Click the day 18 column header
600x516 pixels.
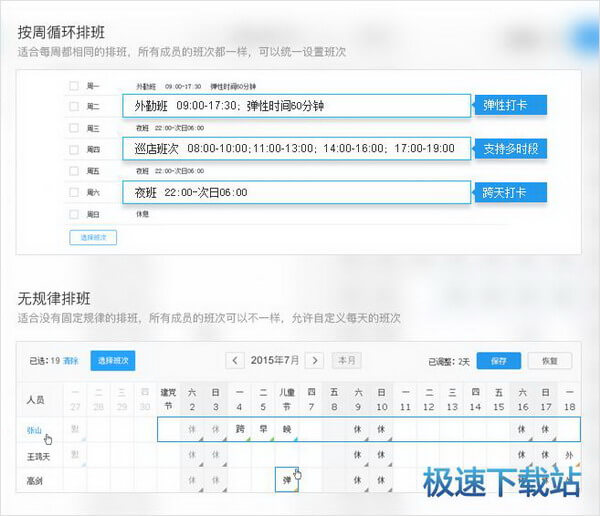(569, 399)
